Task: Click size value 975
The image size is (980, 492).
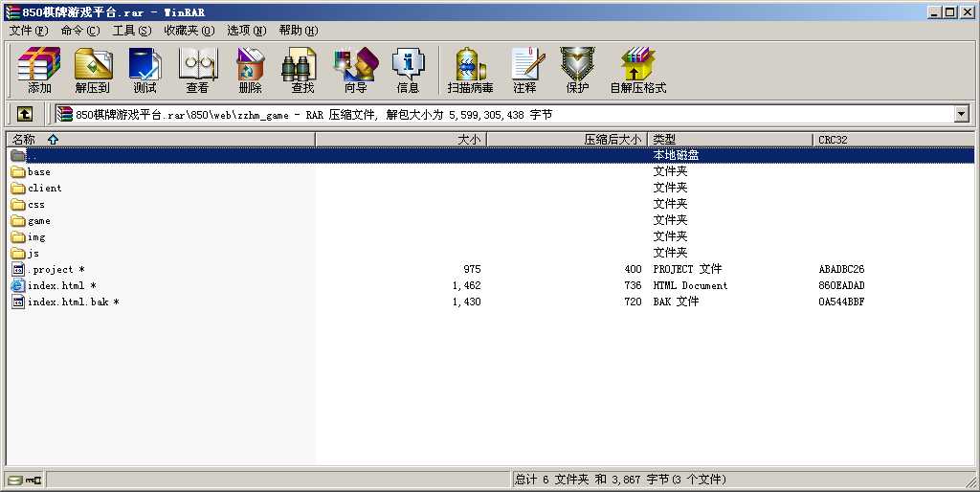Action: tap(472, 269)
